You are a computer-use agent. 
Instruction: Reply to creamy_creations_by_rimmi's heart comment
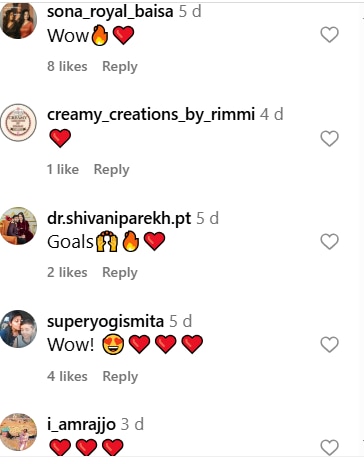point(111,170)
